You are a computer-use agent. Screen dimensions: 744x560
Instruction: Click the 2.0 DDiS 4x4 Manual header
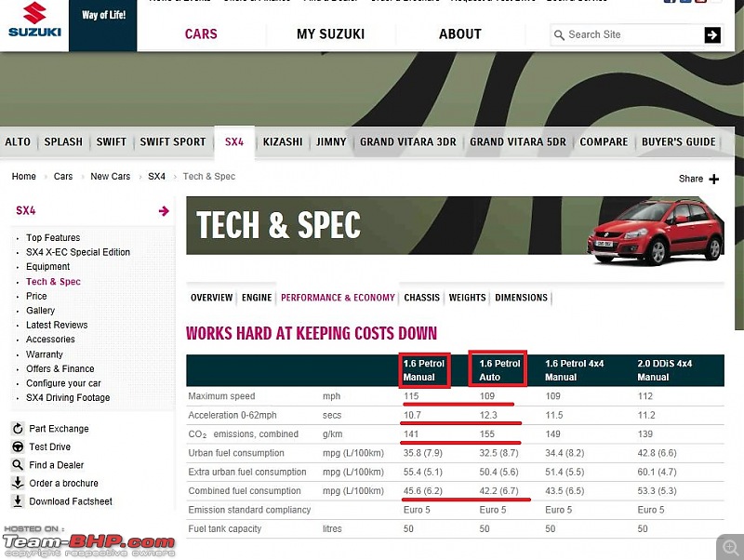click(665, 370)
